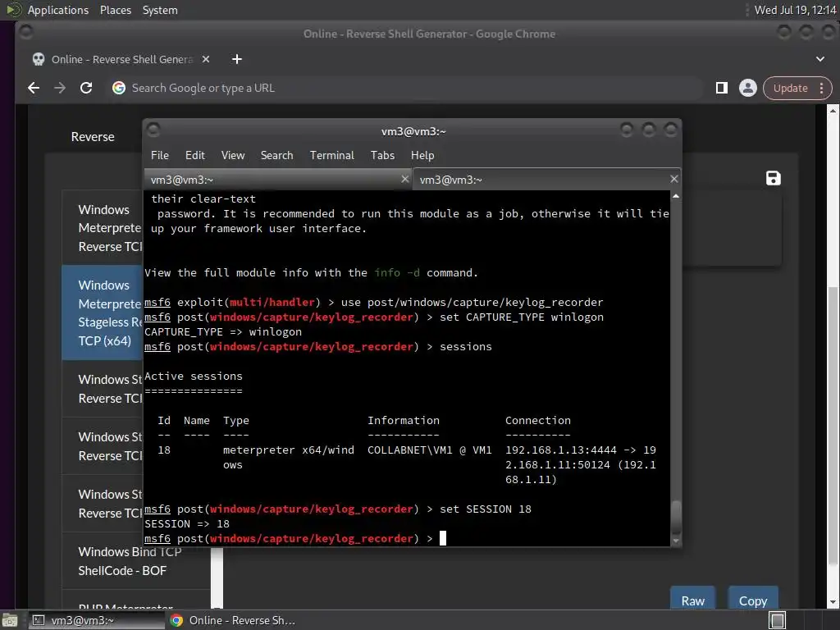Click the info -d command text
Viewport: 840px width, 630px height.
397,272
